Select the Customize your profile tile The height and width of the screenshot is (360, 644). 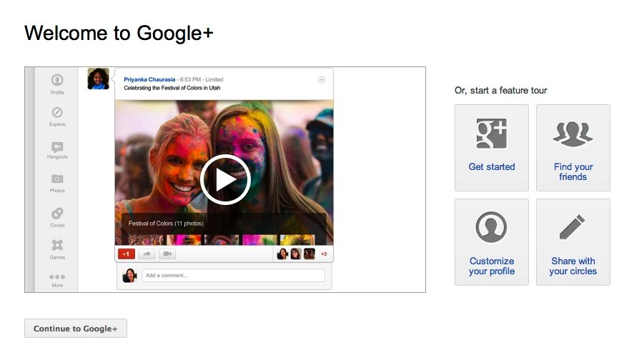tap(492, 242)
